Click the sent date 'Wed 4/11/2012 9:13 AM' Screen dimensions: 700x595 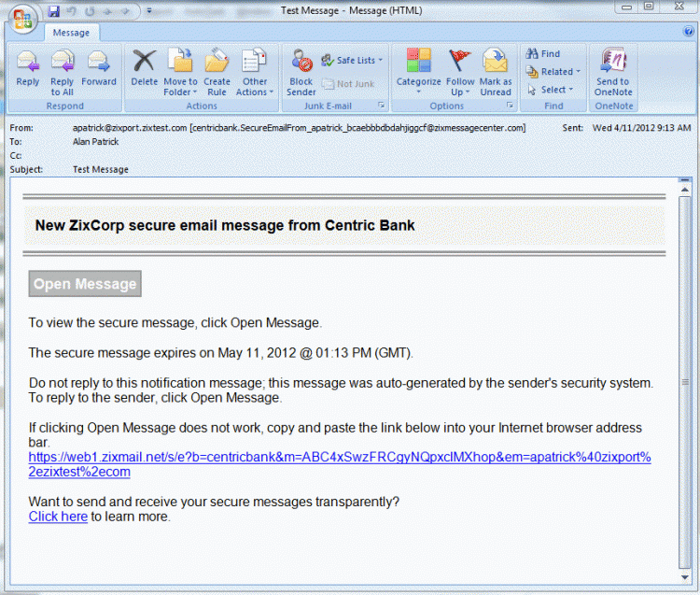point(641,128)
